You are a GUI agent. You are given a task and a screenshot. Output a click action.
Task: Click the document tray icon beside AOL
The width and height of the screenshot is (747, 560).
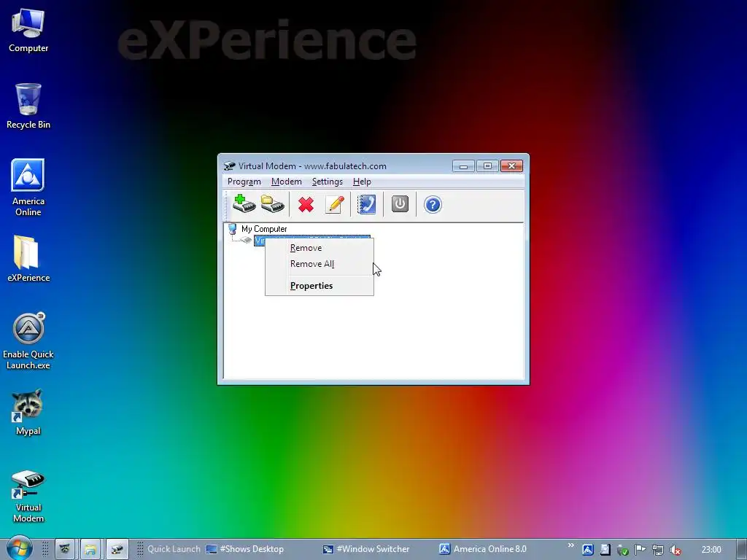coord(605,550)
